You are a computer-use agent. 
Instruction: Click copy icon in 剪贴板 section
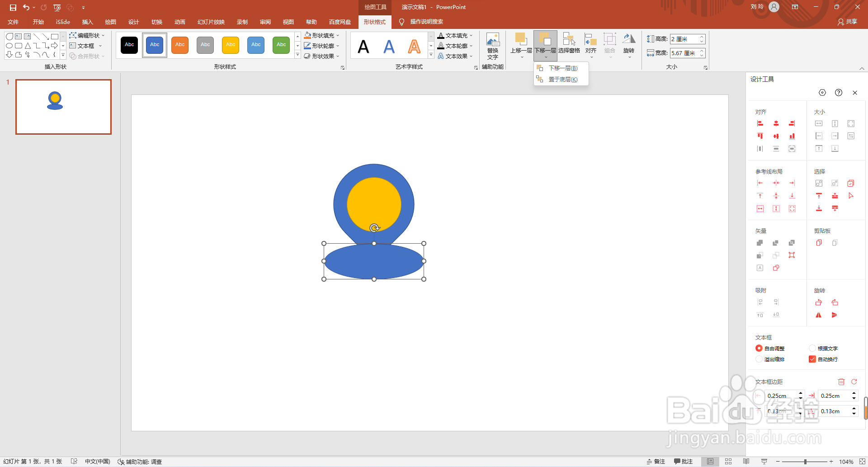(819, 243)
